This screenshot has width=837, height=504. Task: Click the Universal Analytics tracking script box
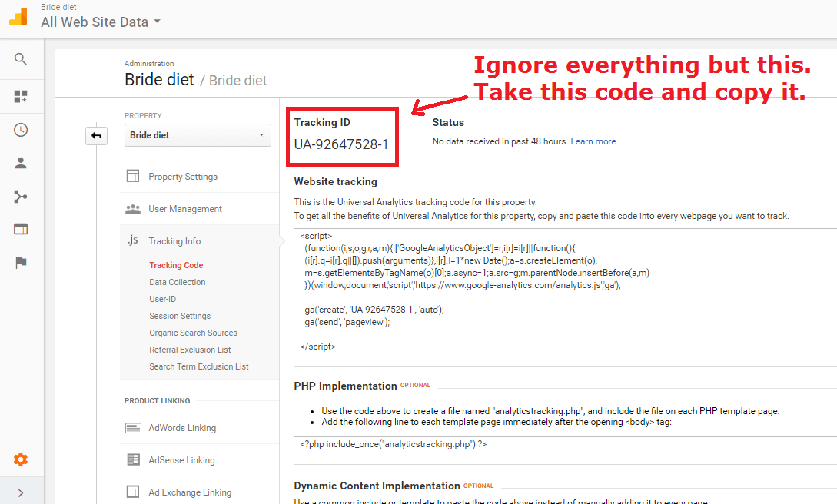(x=565, y=297)
